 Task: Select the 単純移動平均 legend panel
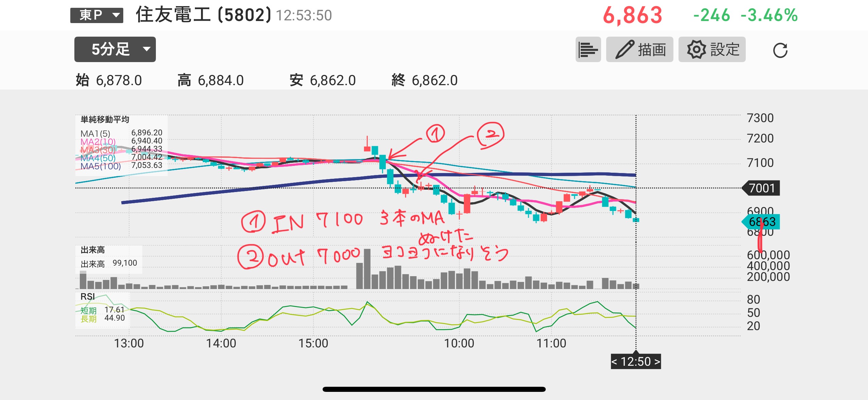point(105,119)
